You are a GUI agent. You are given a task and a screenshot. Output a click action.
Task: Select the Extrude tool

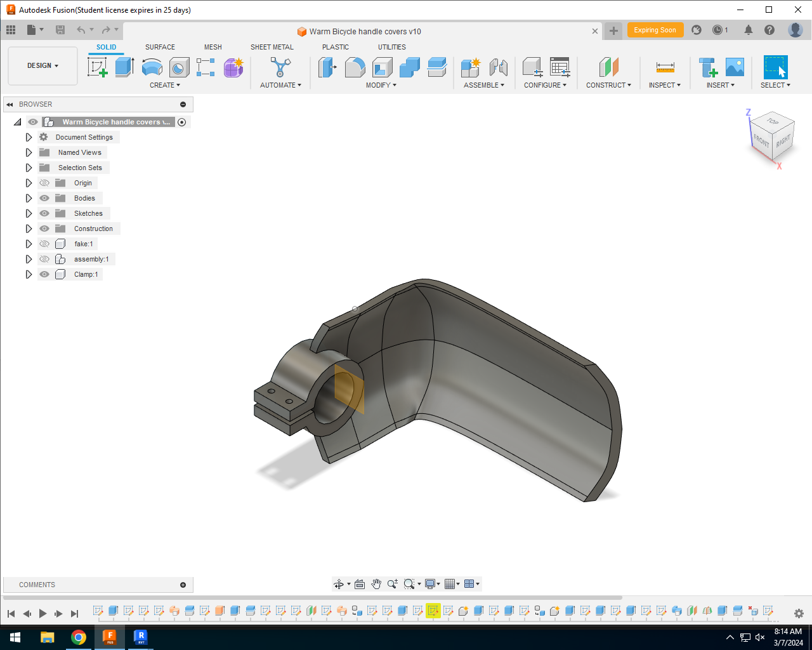[124, 67]
